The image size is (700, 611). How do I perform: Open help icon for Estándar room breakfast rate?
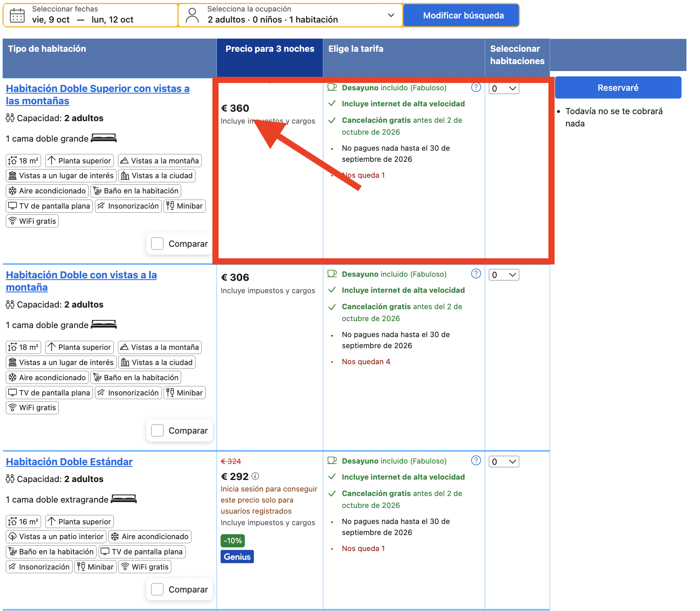pyautogui.click(x=476, y=461)
